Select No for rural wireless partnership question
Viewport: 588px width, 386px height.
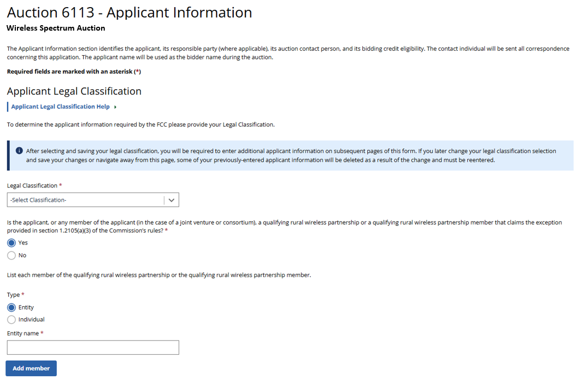click(11, 256)
